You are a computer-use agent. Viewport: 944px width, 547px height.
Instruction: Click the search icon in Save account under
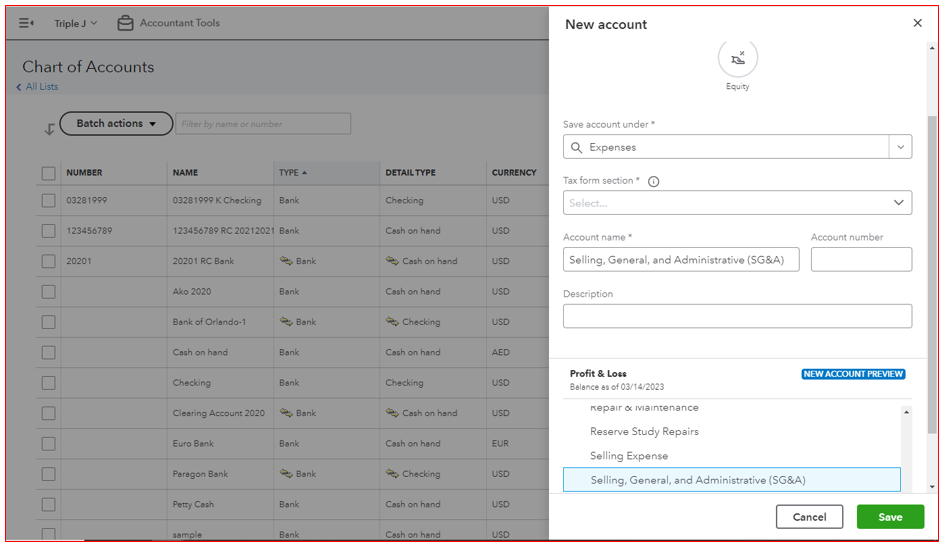[576, 147]
